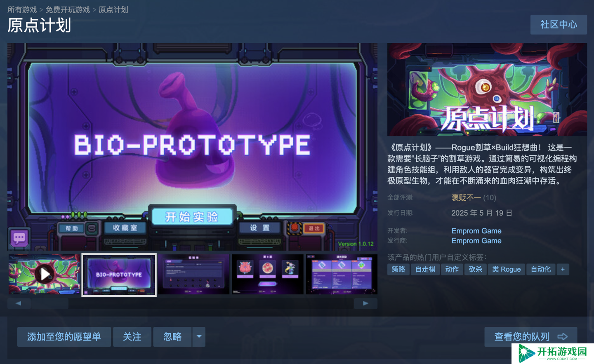Open the 原点计划 breadcrumb link

pyautogui.click(x=113, y=9)
